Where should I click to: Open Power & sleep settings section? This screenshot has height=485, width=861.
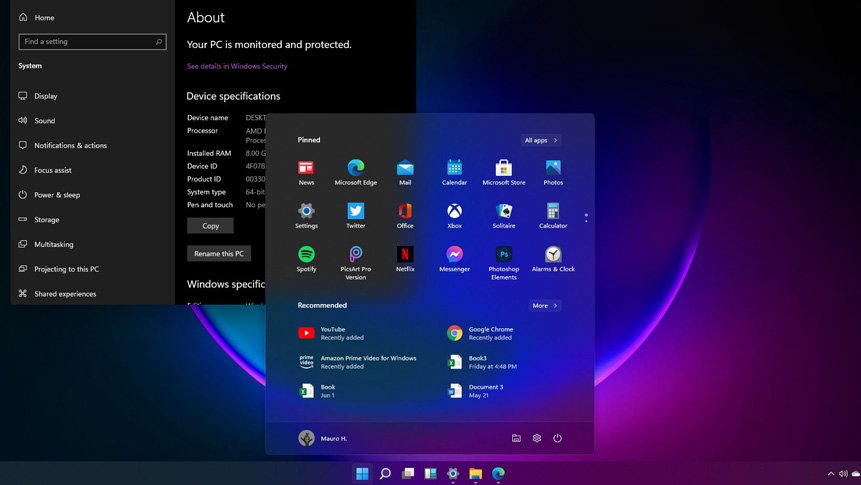[57, 195]
